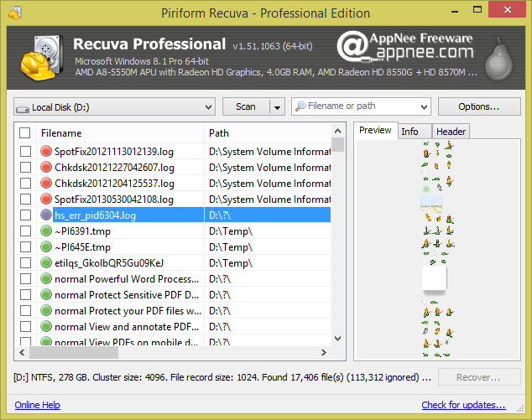Check the box for normal Protect Sensitive PDF
The width and height of the screenshot is (532, 420).
coord(25,294)
